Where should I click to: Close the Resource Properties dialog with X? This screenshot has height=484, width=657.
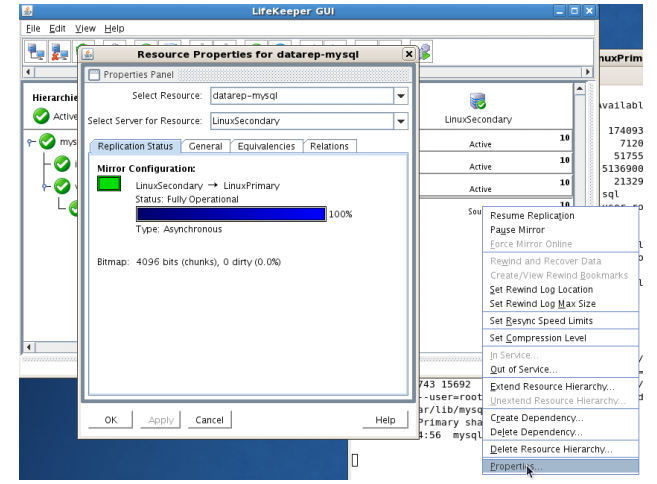409,54
